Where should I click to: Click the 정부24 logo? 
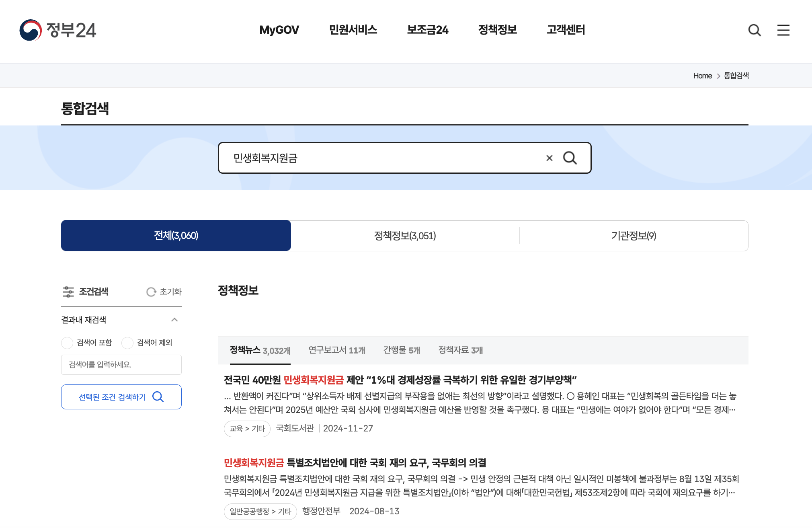pyautogui.click(x=58, y=30)
